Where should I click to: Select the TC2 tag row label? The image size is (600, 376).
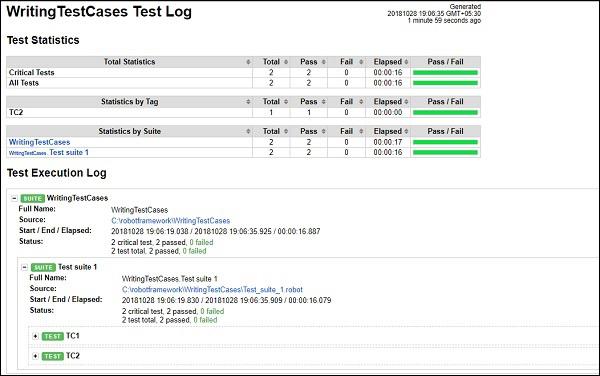point(16,112)
